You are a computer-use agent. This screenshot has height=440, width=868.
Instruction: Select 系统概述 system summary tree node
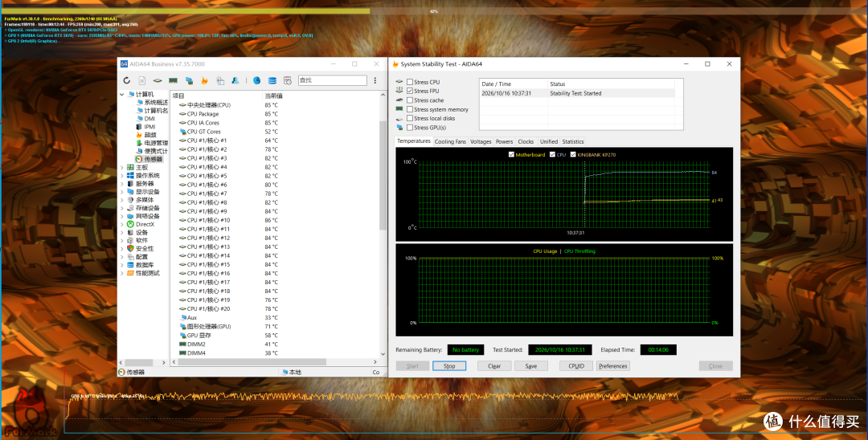click(x=152, y=102)
